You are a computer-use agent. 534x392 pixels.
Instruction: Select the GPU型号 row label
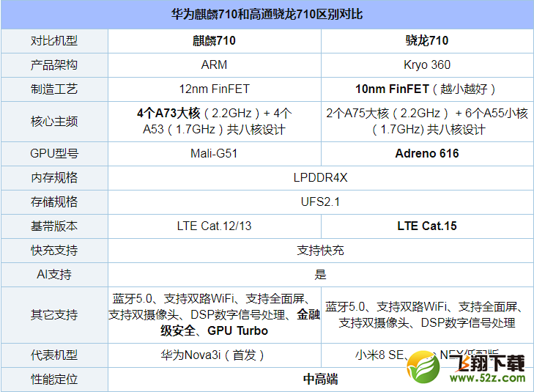pos(54,154)
